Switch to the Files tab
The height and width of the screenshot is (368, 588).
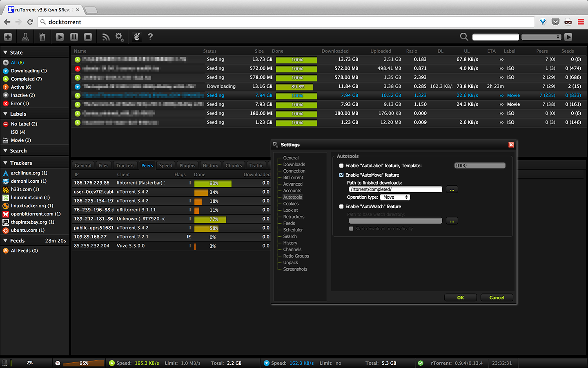click(x=104, y=166)
